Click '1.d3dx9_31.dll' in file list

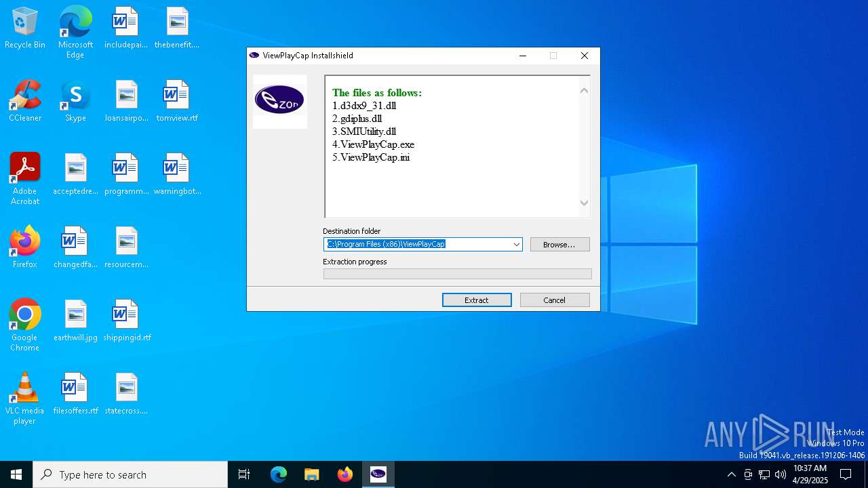tap(364, 106)
